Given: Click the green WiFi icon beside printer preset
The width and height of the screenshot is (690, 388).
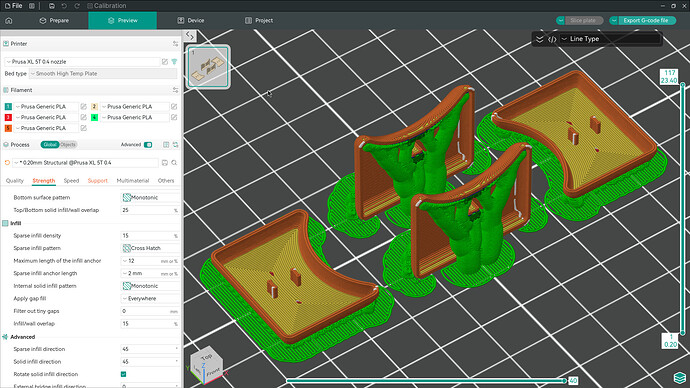Looking at the screenshot, I should click(174, 62).
